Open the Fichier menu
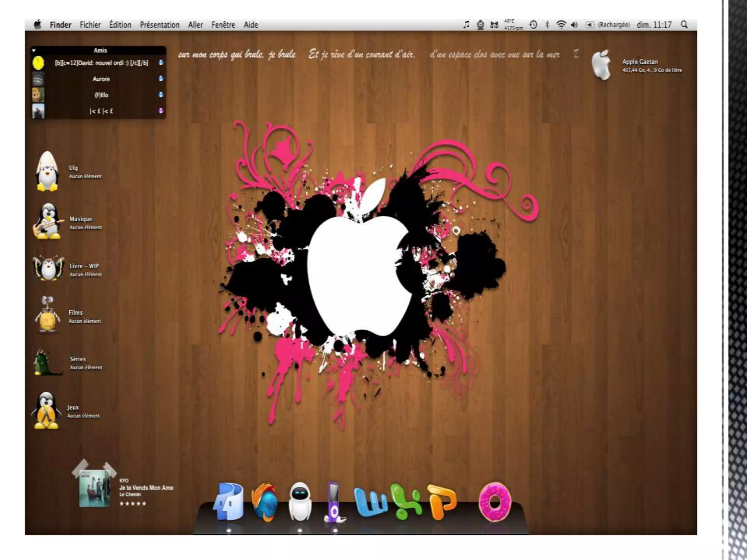Viewport: 747px width, 560px height. click(90, 25)
